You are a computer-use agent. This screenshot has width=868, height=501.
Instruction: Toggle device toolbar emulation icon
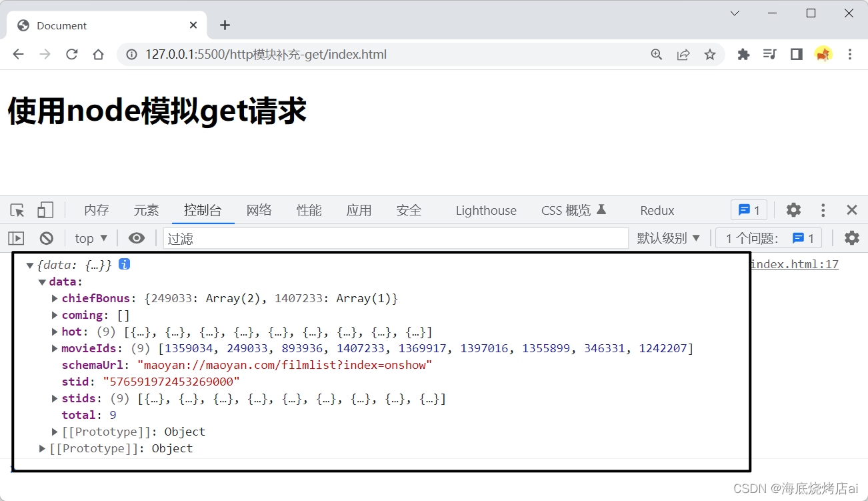point(45,210)
